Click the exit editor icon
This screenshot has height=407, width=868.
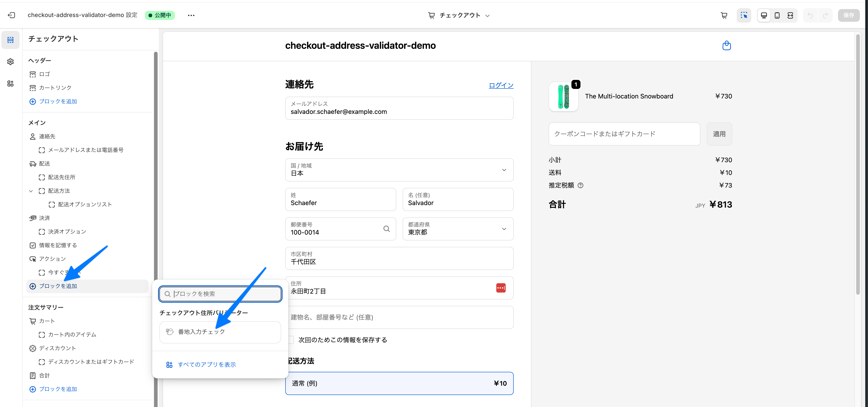(x=11, y=15)
